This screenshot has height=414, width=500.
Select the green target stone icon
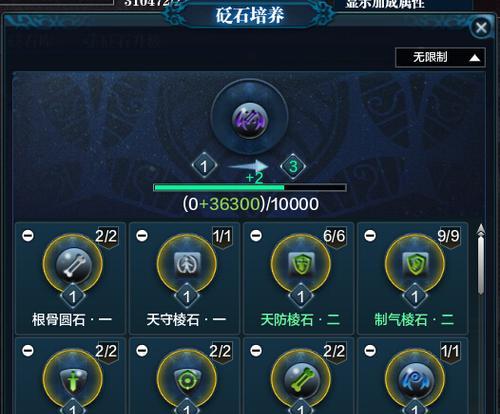tap(187, 381)
